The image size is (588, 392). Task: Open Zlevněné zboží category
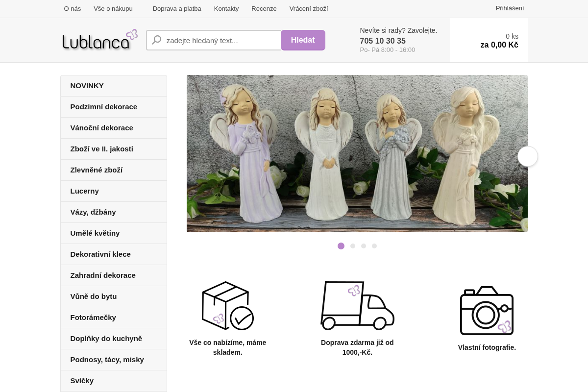click(x=114, y=170)
